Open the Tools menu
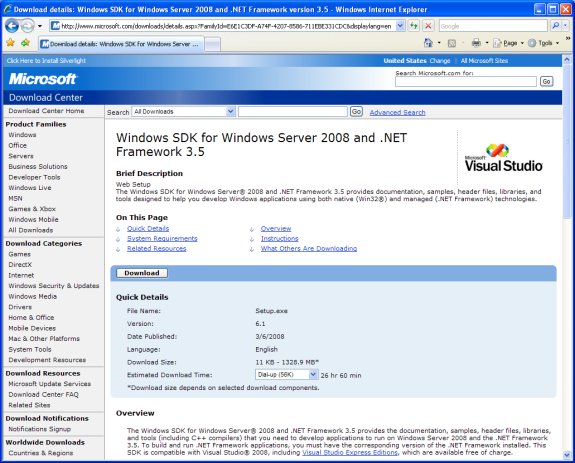Screen dimensions: 575x463 pos(543,43)
